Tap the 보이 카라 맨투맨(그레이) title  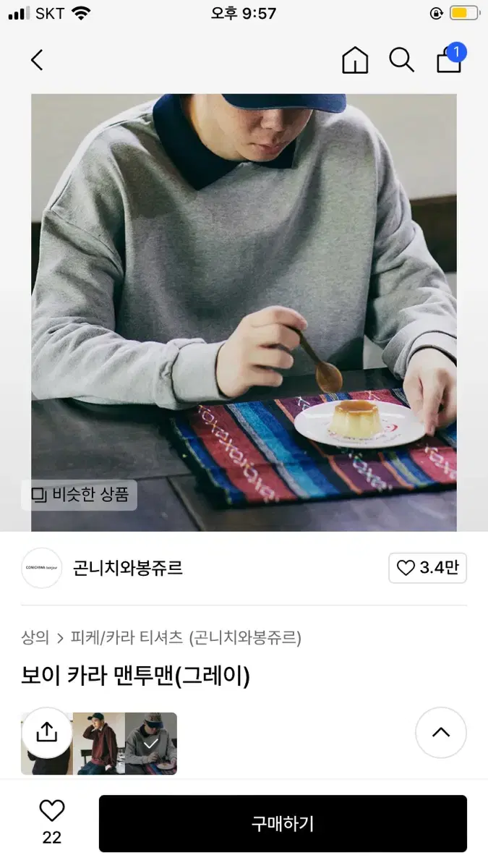coord(135,677)
